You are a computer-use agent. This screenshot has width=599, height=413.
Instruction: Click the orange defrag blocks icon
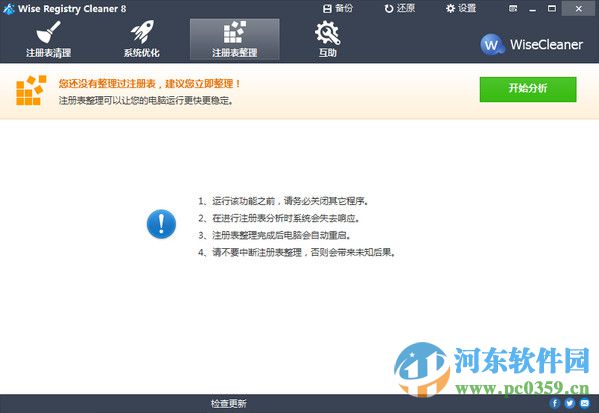[x=31, y=90]
